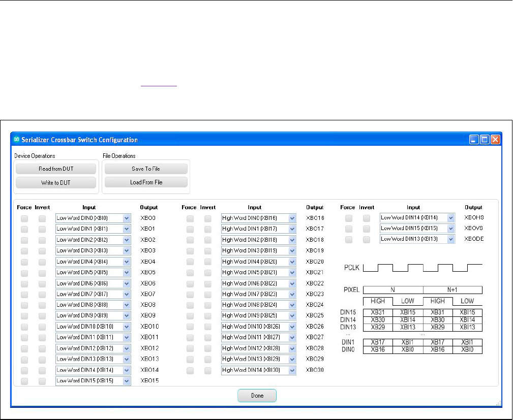This screenshot has height=420, width=513.
Task: Open the XBOVS input source dropdown
Action: (x=450, y=229)
